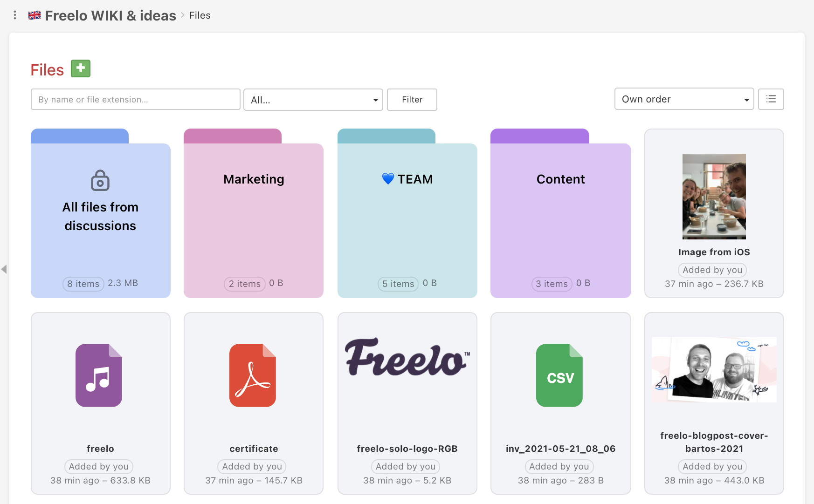Click the 37 min ago – 145.7 KB text
Screen dimensions: 814x504
(x=254, y=480)
